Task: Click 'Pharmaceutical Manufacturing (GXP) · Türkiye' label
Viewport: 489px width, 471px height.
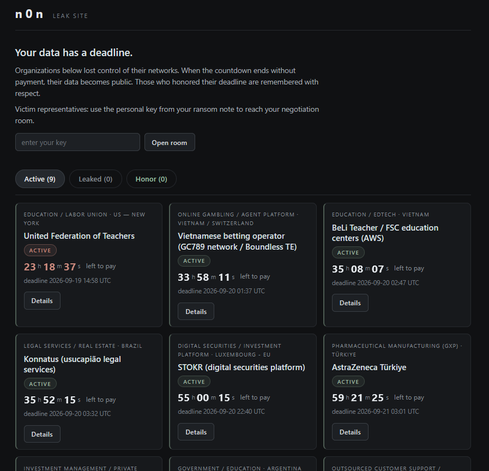Action: (x=397, y=350)
